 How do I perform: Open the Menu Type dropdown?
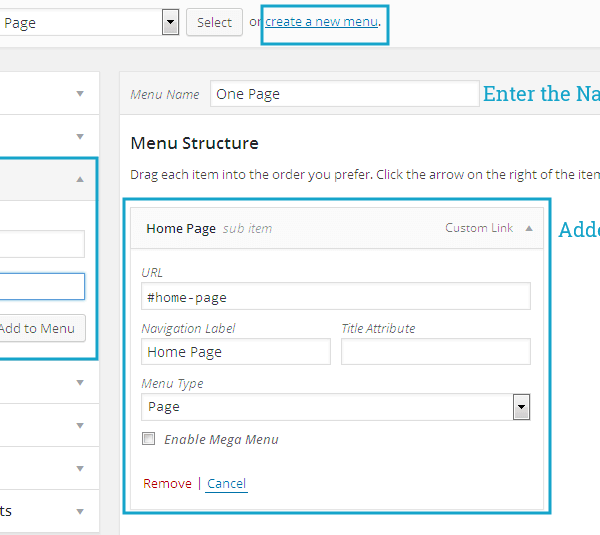coord(336,407)
